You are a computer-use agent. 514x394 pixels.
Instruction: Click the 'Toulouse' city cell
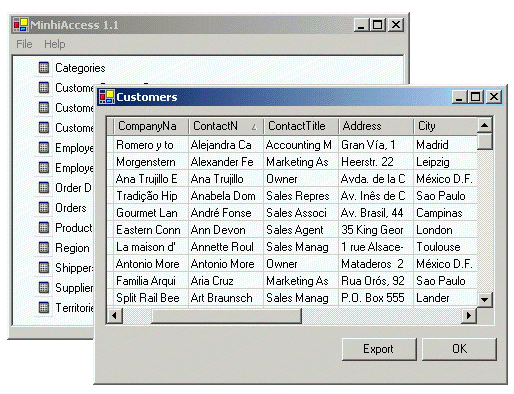[x=446, y=247]
